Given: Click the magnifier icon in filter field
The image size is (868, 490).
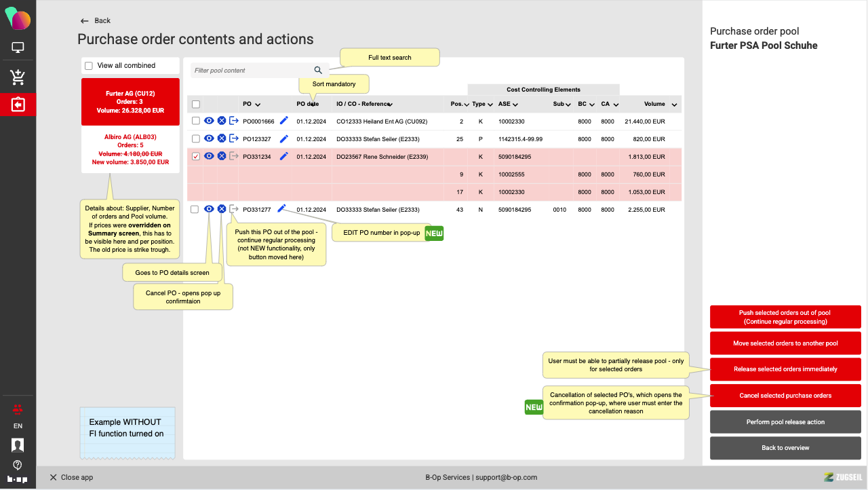Looking at the screenshot, I should [x=318, y=71].
